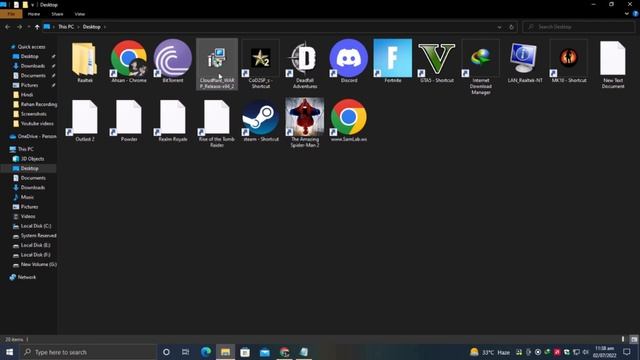
Task: Select the Ahsan - Chrome shortcut
Action: [129, 58]
